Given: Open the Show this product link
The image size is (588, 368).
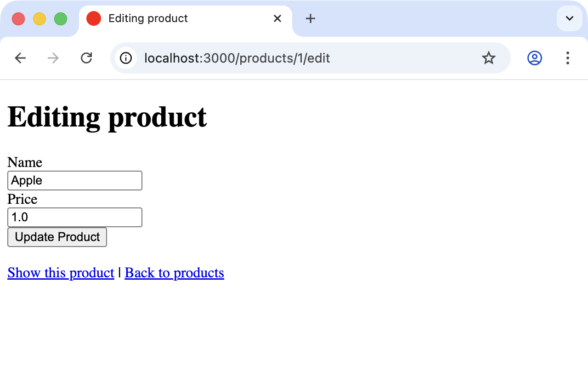Looking at the screenshot, I should [60, 272].
